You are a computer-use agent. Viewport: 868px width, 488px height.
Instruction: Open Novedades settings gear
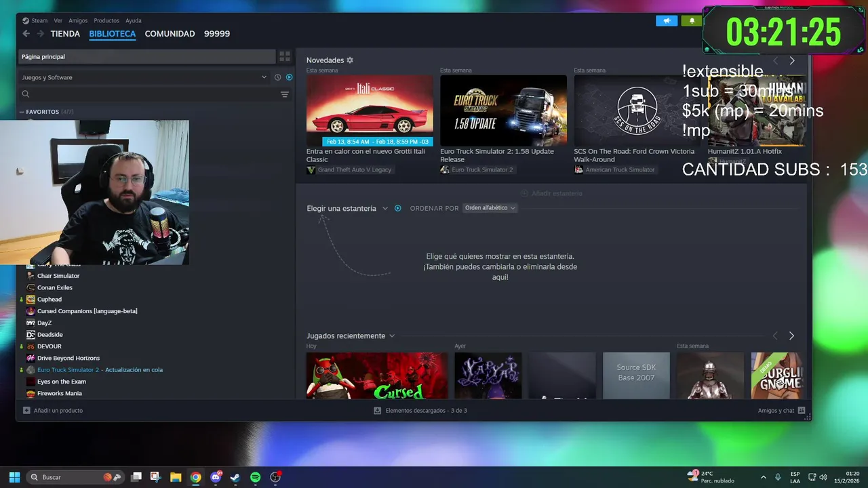point(350,60)
